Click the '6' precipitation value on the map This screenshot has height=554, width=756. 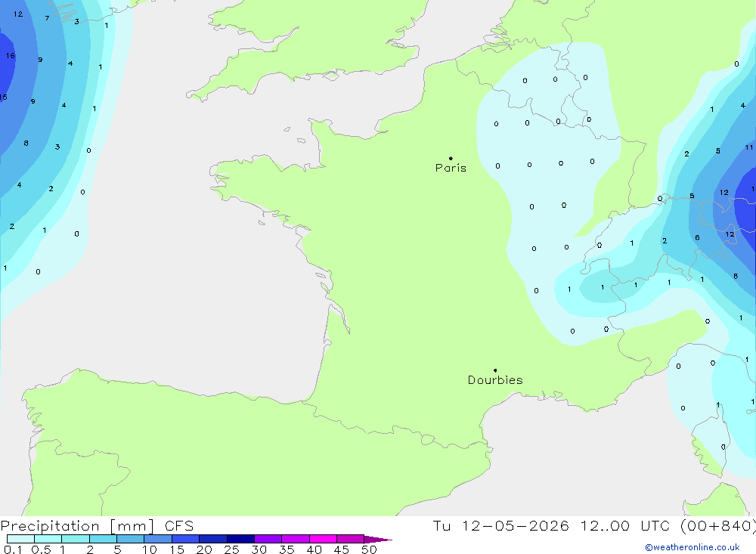(697, 238)
